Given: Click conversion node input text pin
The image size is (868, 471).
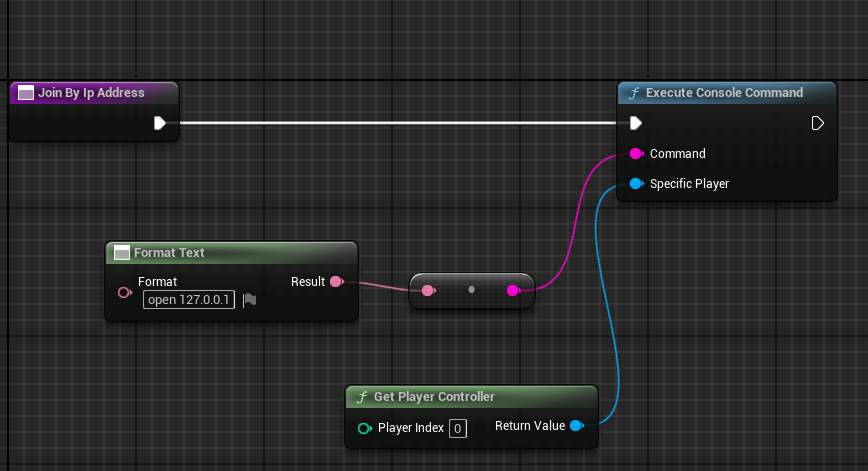Looking at the screenshot, I should [x=428, y=290].
